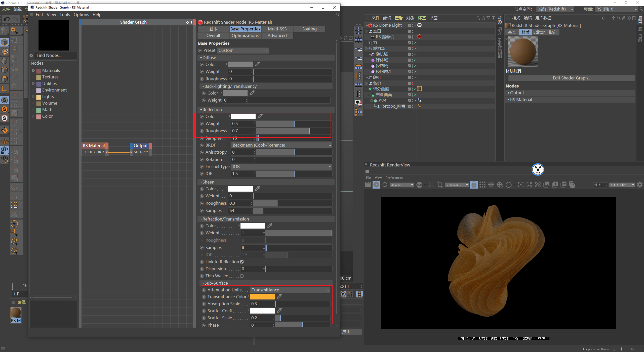Screen dimensions: 644x352
Task: Click the Transmittance Color orange swatch
Action: pos(262,296)
